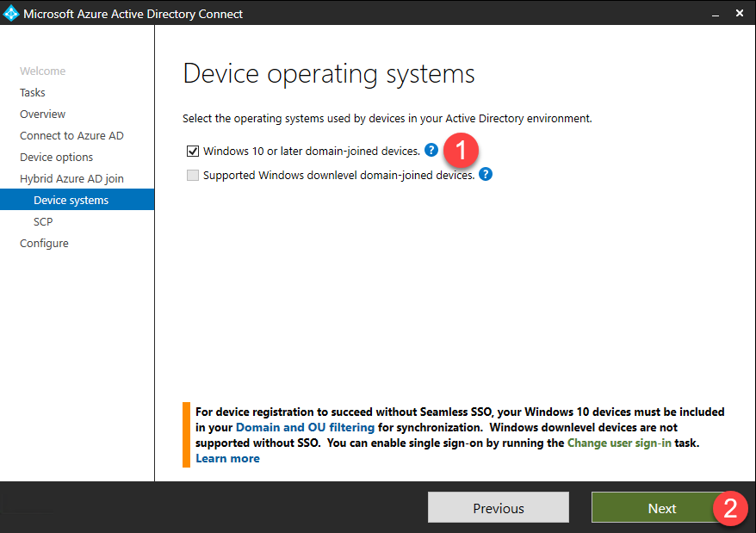Enable Supported Windows downlevel domain-joined devices checkbox
Viewport: 756px width, 533px height.
(x=193, y=176)
